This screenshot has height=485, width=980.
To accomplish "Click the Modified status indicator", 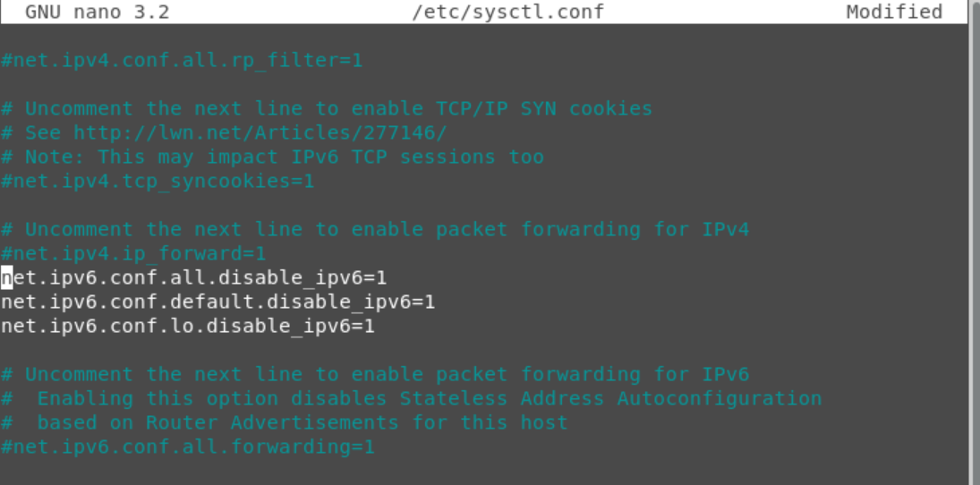I will pyautogui.click(x=894, y=12).
